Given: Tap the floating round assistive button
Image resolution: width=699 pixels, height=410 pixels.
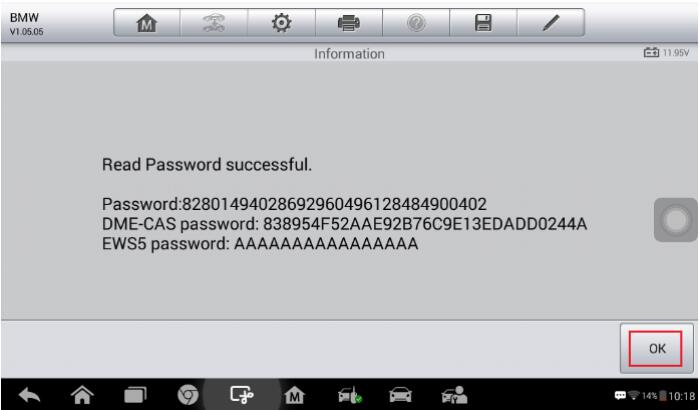Looking at the screenshot, I should pyautogui.click(x=675, y=220).
